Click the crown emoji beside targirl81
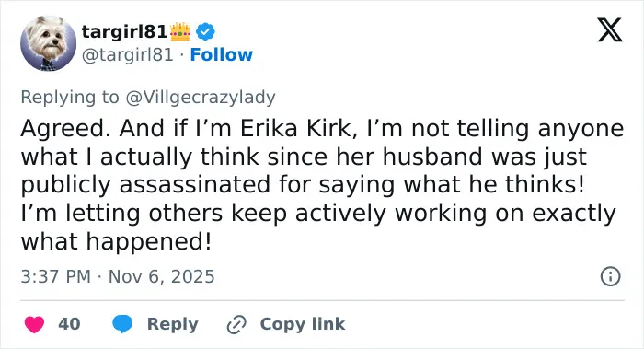This screenshot has height=349, width=644. [x=180, y=31]
